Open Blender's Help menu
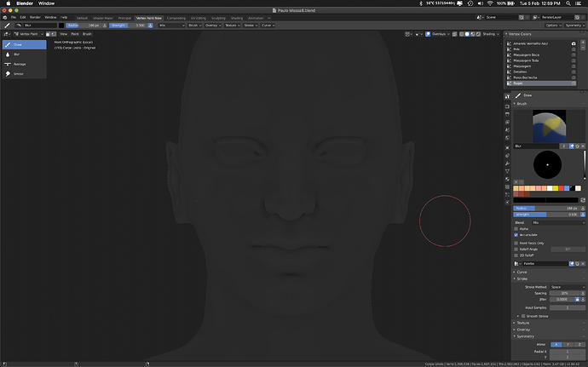Screen dimensions: 588x367 pos(64,18)
